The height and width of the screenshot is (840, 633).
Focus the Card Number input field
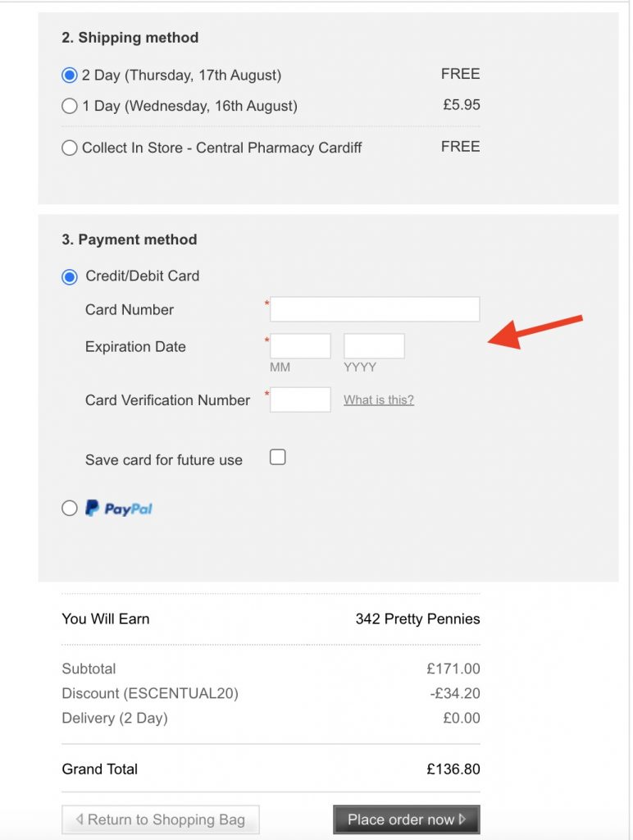coord(375,309)
